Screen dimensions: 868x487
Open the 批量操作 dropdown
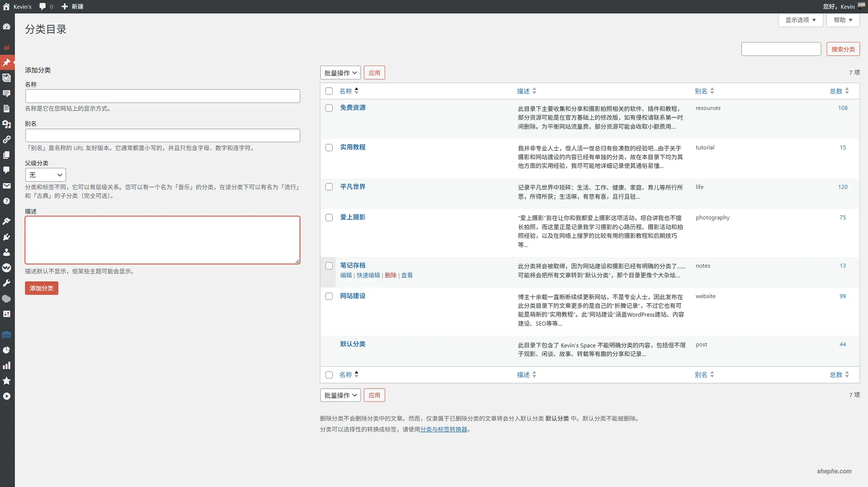tap(340, 72)
